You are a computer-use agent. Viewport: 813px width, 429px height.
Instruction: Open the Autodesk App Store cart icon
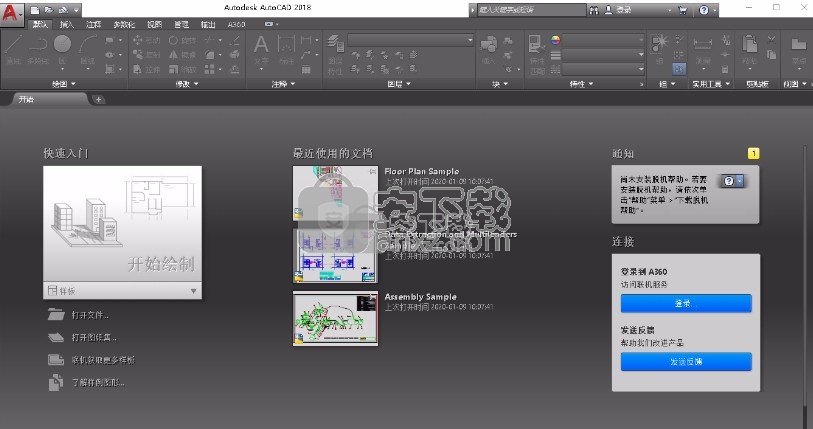[x=683, y=10]
